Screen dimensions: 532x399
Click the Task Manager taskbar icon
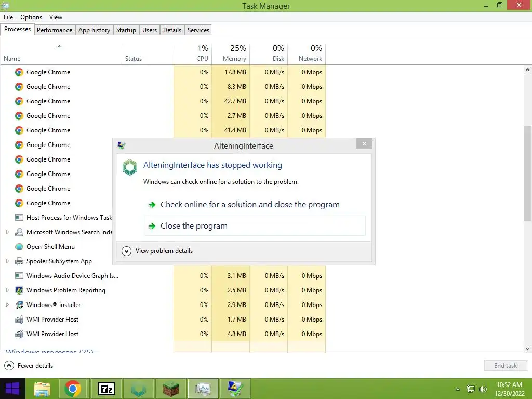(203, 389)
